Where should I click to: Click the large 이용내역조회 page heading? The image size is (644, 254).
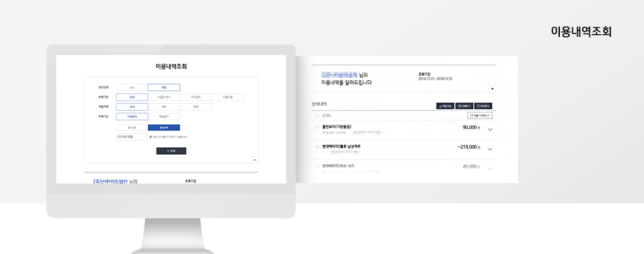coord(581,32)
